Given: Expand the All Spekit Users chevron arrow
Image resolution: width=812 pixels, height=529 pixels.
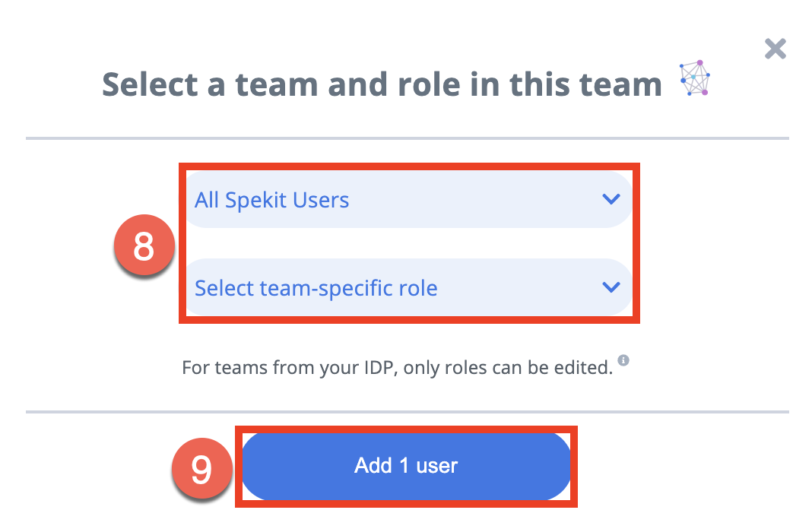Looking at the screenshot, I should click(611, 199).
